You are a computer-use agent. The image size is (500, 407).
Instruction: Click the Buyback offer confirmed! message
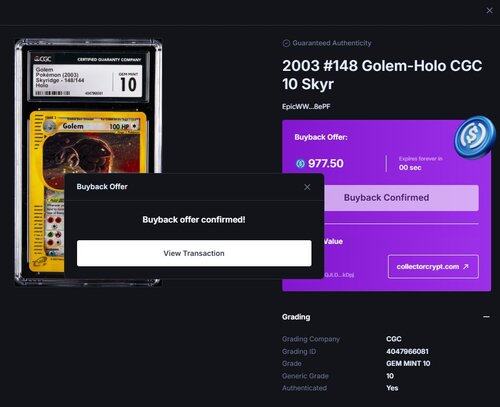coord(194,220)
